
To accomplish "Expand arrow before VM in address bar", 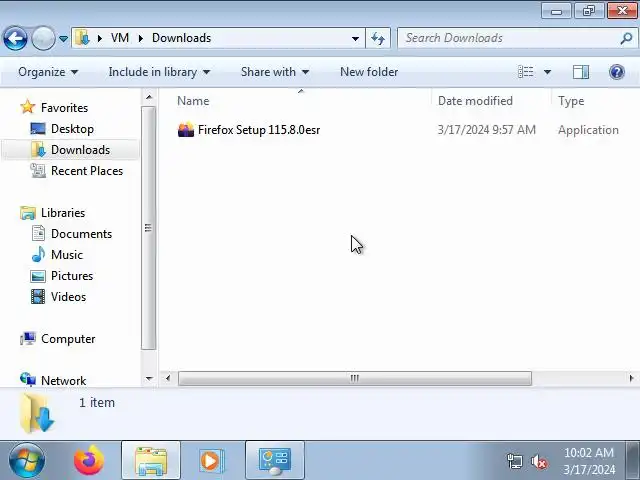I will tap(100, 38).
